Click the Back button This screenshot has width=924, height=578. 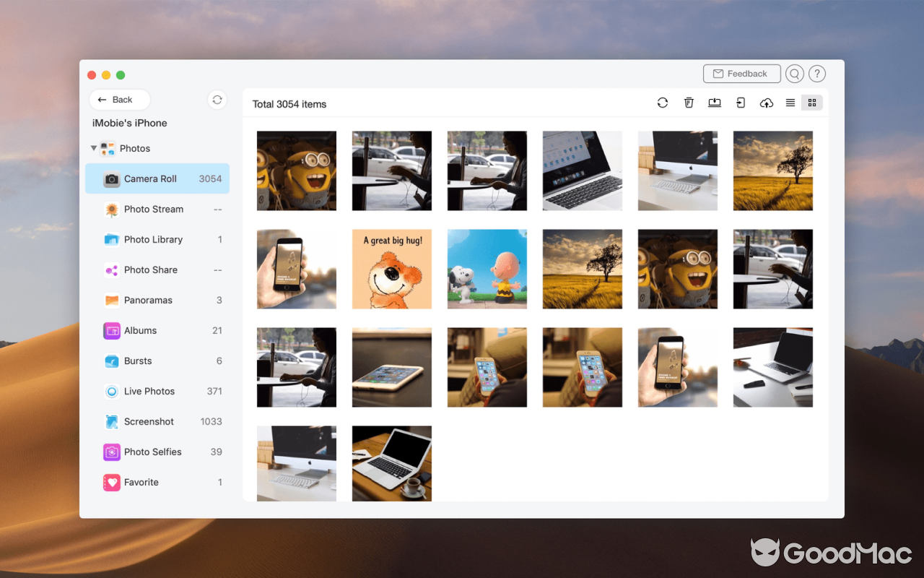[119, 99]
